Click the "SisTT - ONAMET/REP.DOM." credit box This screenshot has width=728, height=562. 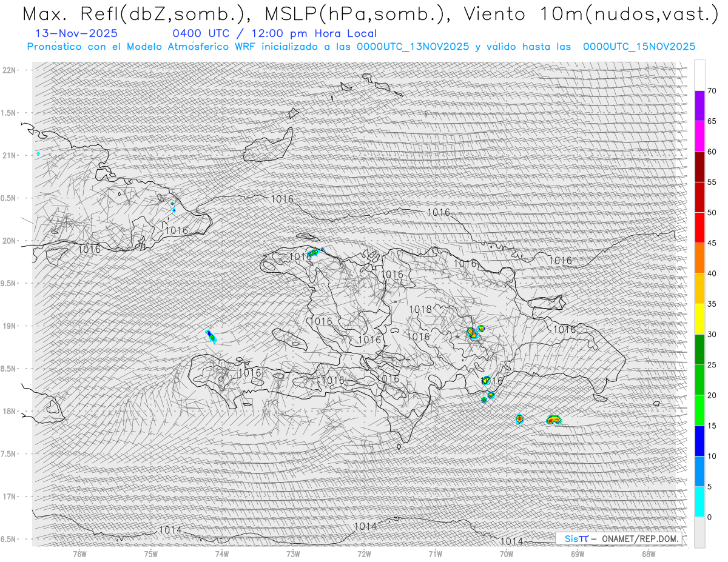coord(618,538)
